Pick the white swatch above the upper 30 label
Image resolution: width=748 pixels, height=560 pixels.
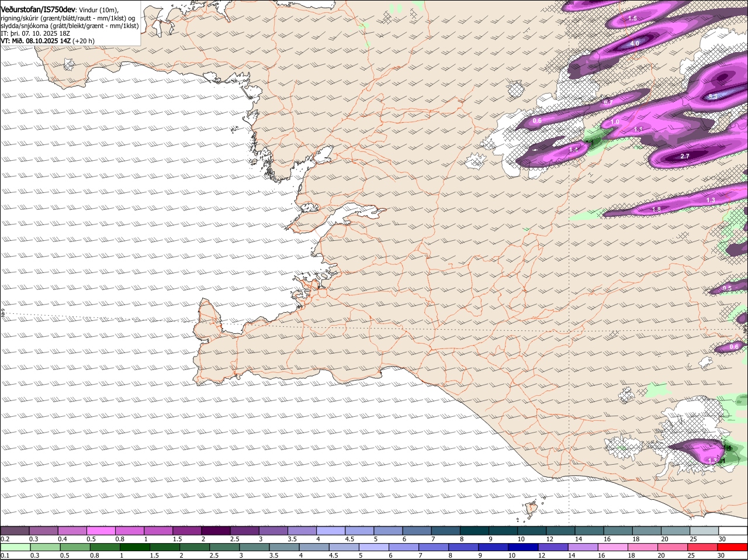pyautogui.click(x=733, y=531)
